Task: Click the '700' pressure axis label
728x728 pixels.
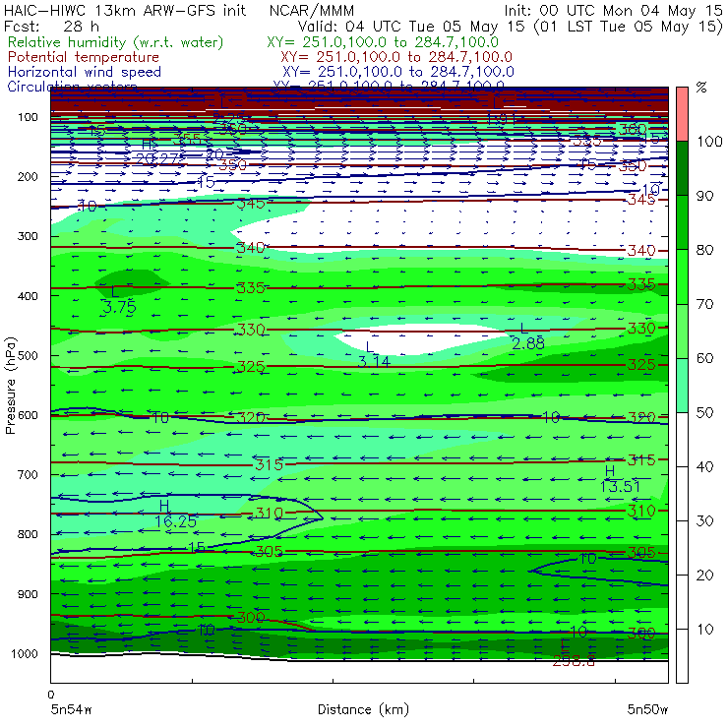Action: pyautogui.click(x=28, y=474)
